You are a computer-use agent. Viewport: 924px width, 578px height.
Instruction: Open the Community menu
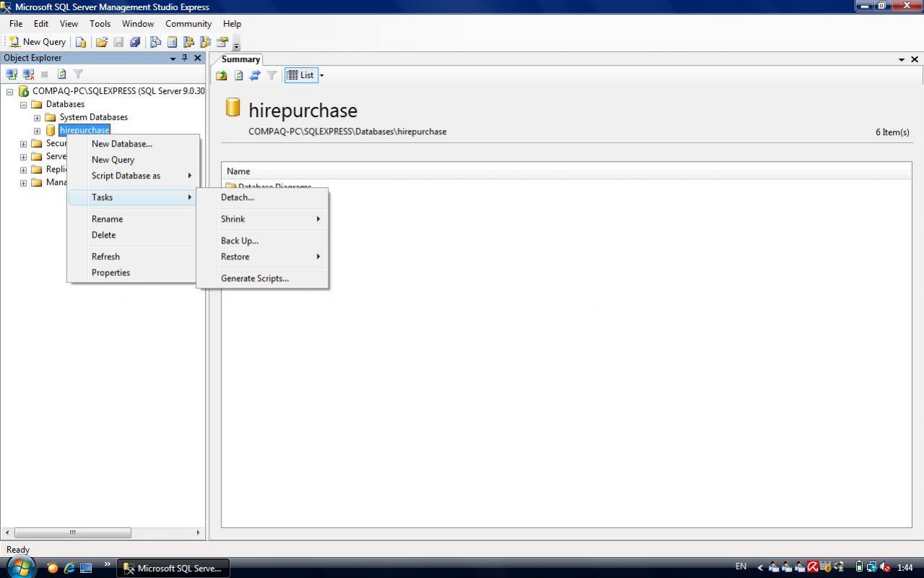pos(188,24)
